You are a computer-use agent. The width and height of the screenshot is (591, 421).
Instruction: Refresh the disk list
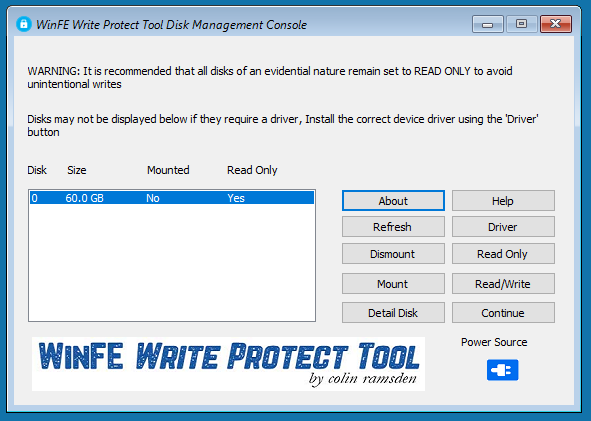[393, 227]
